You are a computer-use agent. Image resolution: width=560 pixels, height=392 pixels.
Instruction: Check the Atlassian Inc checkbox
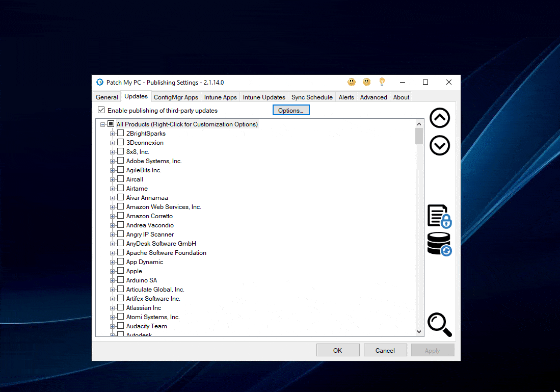(x=121, y=308)
